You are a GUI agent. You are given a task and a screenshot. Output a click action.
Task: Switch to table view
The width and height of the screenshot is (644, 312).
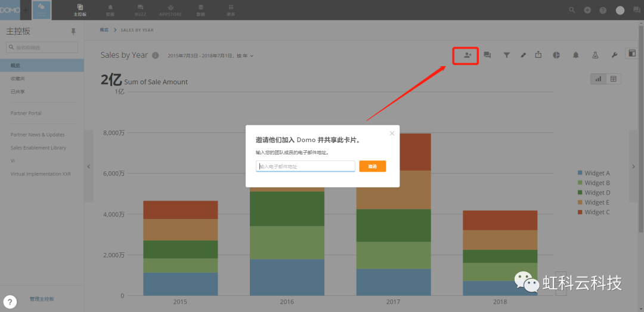[x=614, y=79]
